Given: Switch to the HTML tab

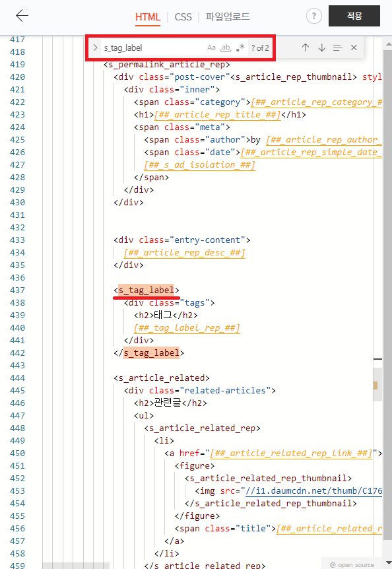Looking at the screenshot, I should 148,17.
